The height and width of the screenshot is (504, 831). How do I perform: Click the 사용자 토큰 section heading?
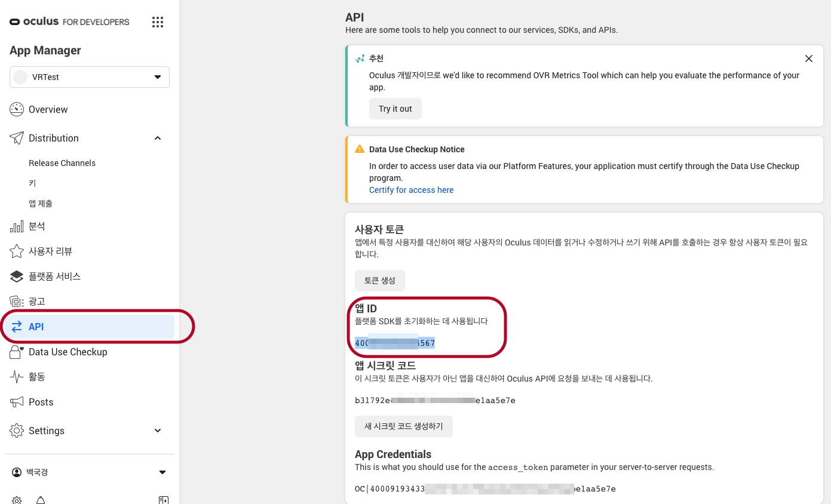pos(379,229)
